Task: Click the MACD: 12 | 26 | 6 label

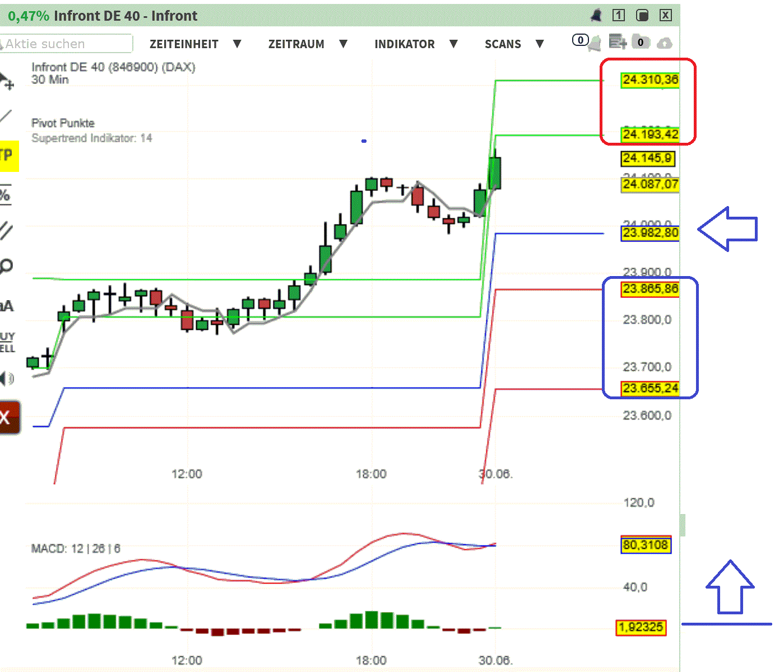Action: coord(76,549)
